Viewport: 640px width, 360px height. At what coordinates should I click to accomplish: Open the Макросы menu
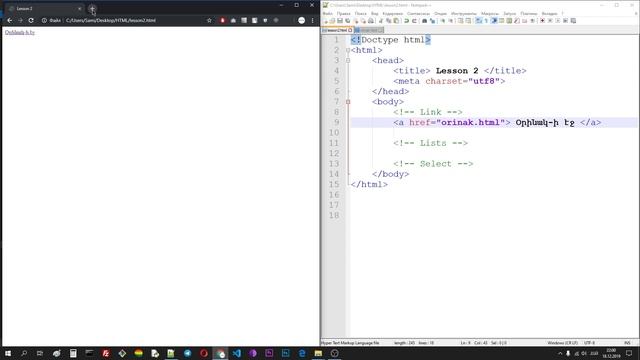point(490,13)
